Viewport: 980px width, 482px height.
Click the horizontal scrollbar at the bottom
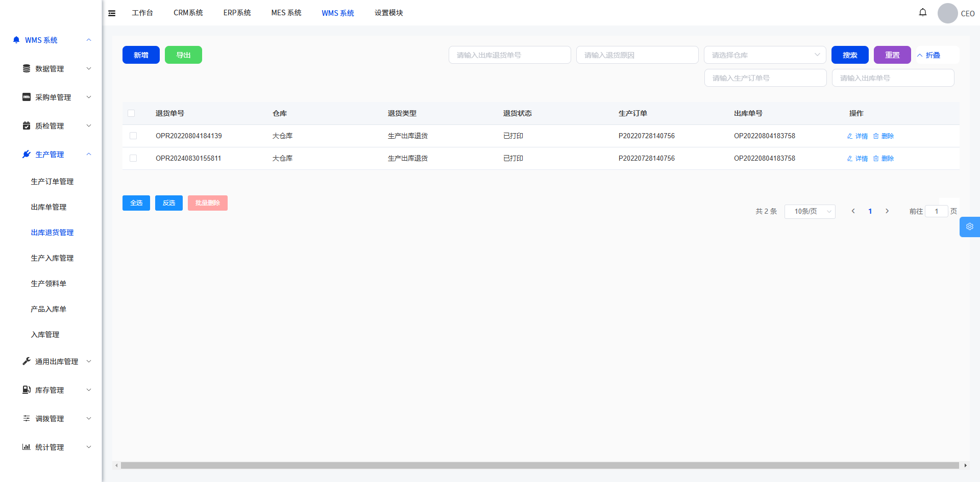point(540,465)
